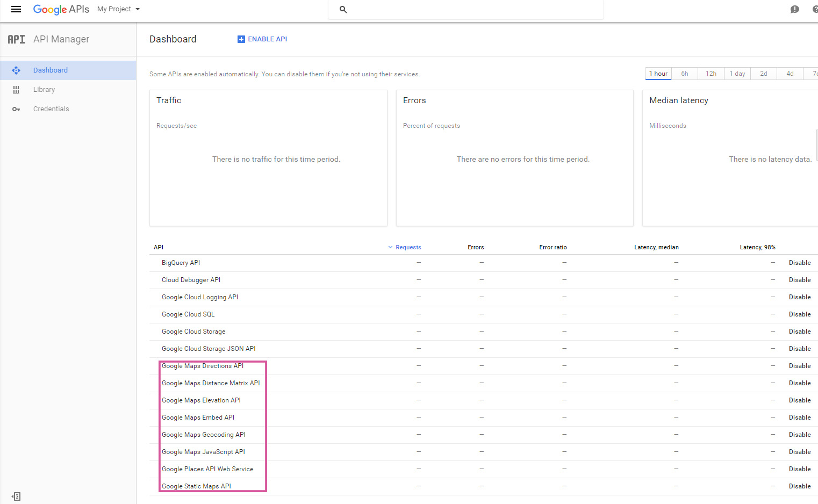Open Google Maps Distance Matrix API
The height and width of the screenshot is (504, 818).
(211, 383)
